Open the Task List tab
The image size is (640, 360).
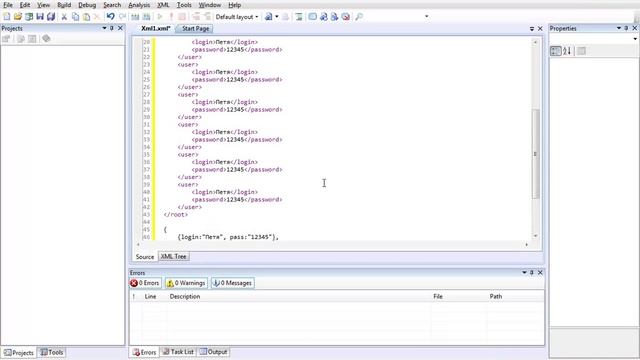coord(178,352)
